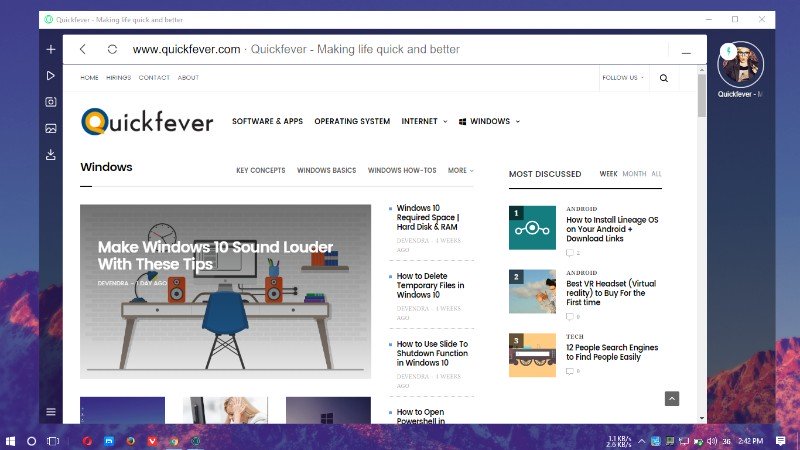
Task: Click the VR Headset article thumbnail
Action: (x=532, y=291)
